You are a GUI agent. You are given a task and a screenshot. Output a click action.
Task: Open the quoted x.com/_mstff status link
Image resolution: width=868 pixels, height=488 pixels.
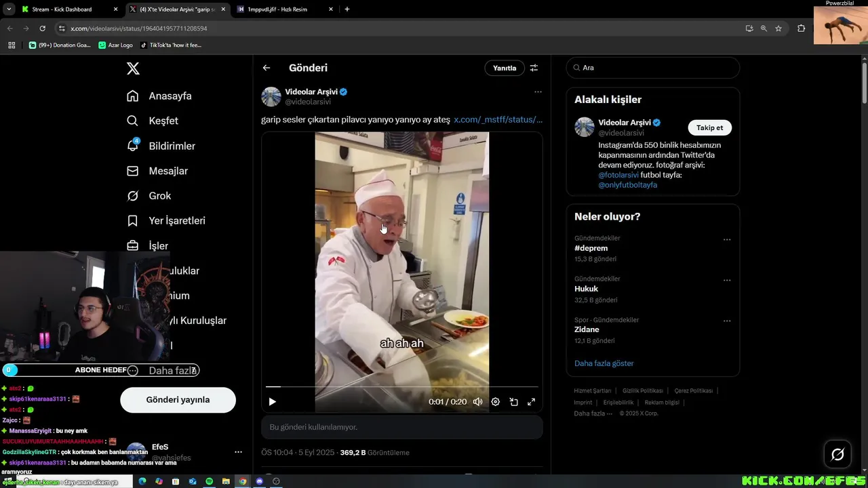[498, 119]
